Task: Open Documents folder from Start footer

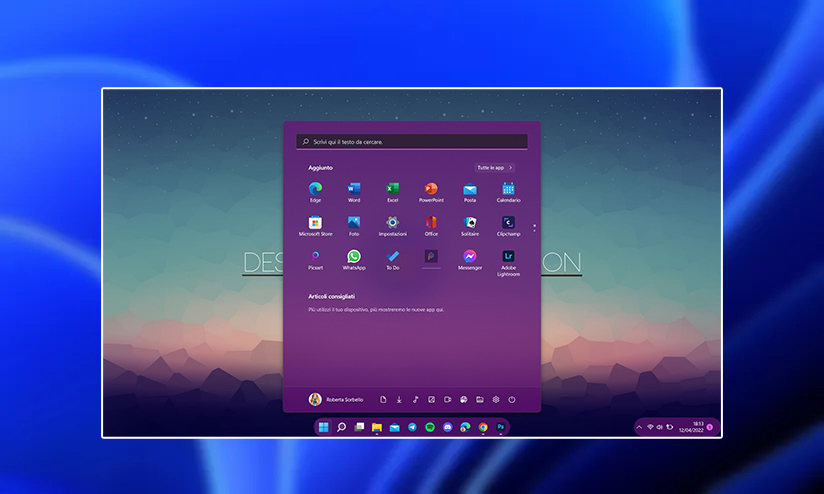Action: click(x=383, y=399)
